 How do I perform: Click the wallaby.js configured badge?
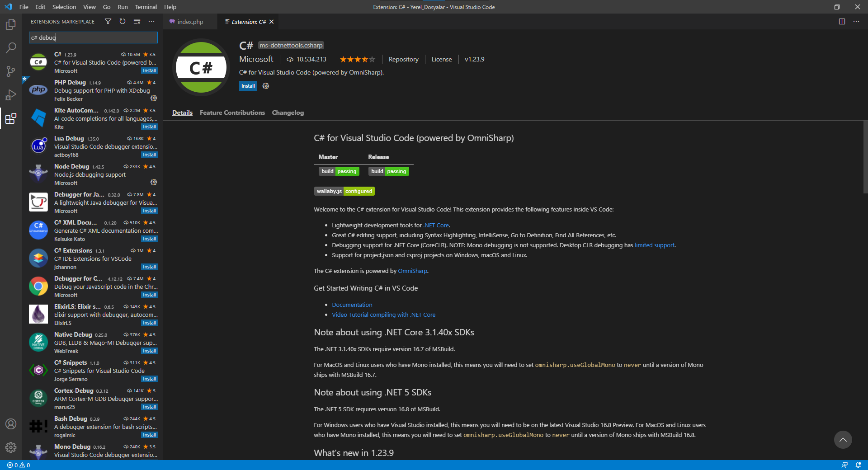click(344, 191)
